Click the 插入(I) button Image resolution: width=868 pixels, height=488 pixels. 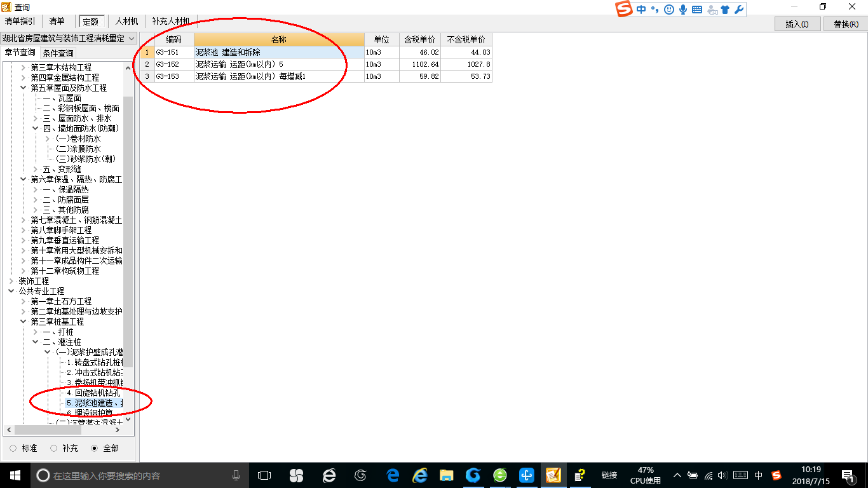[797, 24]
